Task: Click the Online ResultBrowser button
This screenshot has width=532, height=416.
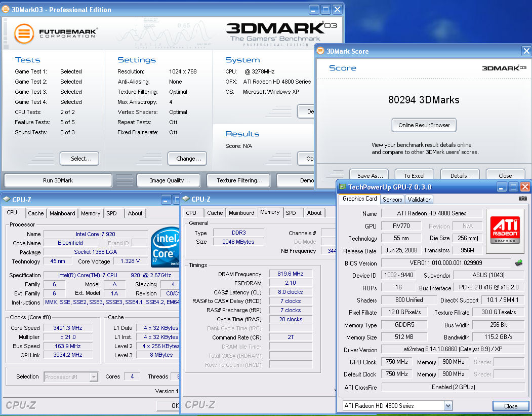Action: (424, 125)
